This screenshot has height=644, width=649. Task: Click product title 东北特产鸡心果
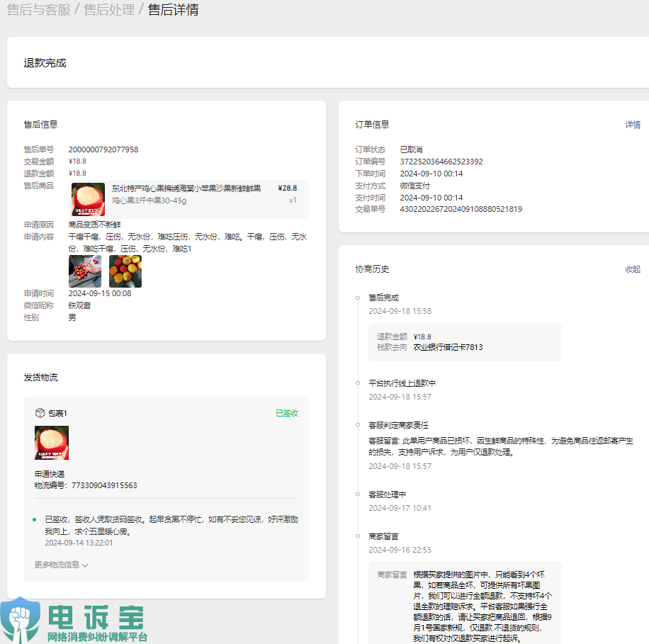pyautogui.click(x=186, y=188)
